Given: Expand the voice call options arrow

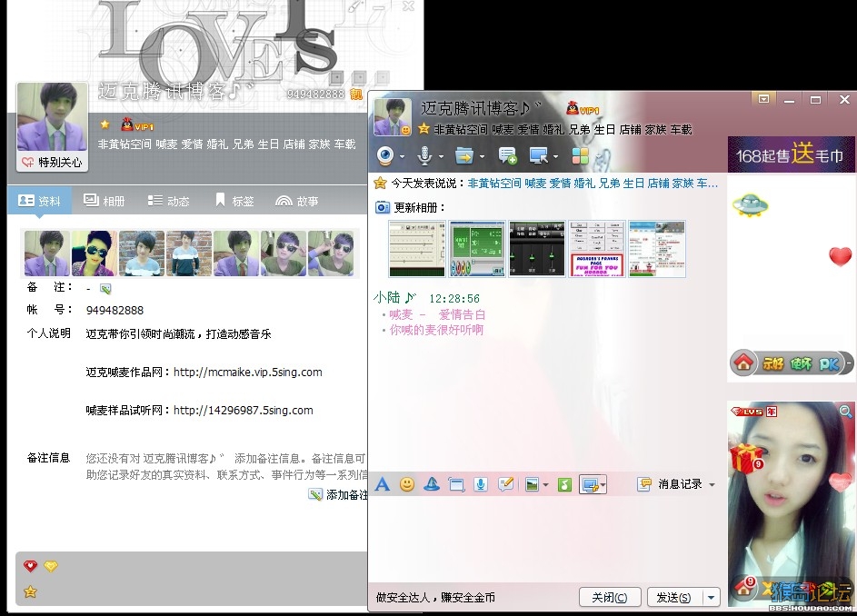Looking at the screenshot, I should pyautogui.click(x=441, y=157).
